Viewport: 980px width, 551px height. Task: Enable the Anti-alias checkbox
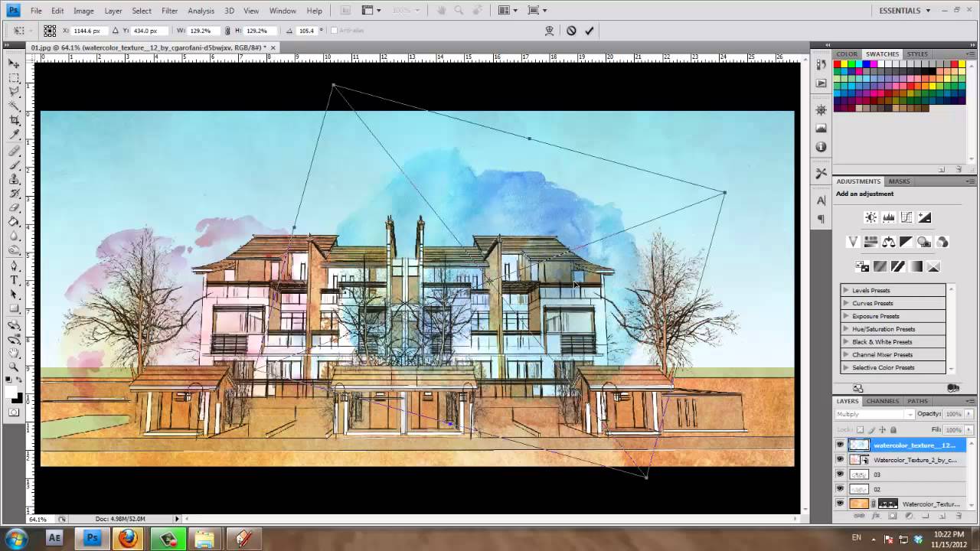coord(334,31)
